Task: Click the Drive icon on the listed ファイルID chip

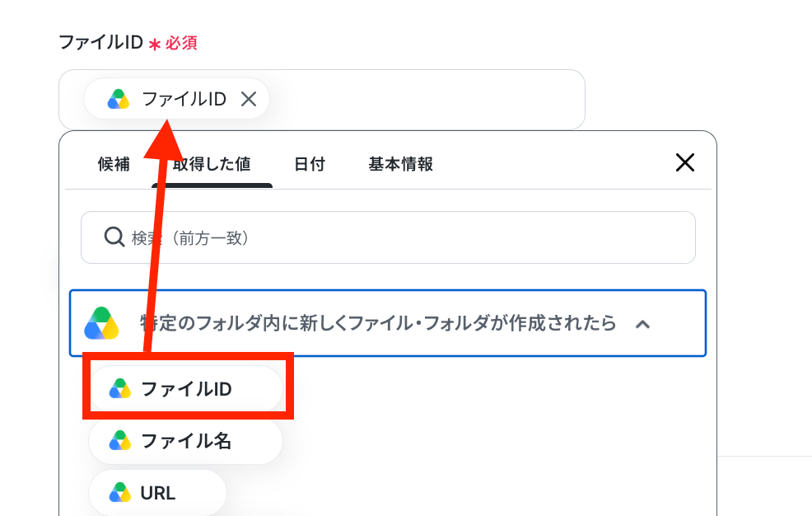Action: pyautogui.click(x=120, y=388)
